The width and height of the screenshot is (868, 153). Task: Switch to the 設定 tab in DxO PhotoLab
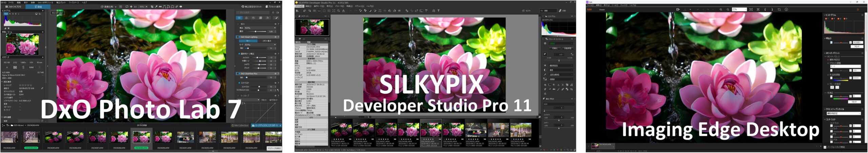(x=38, y=6)
